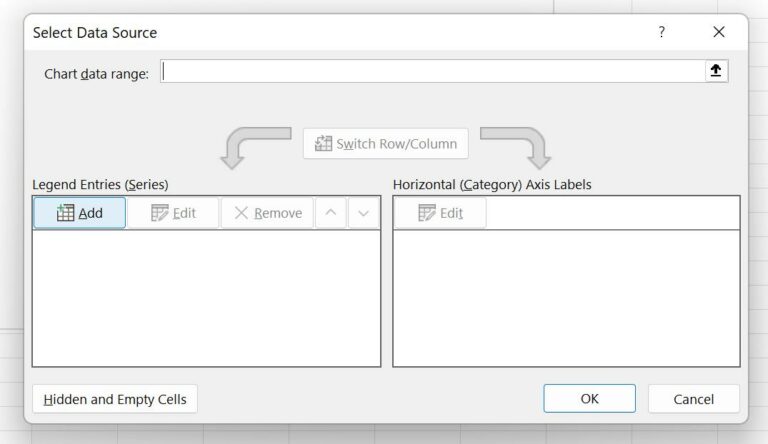
Task: Click the right curved arrow graphic
Action: coord(518,147)
